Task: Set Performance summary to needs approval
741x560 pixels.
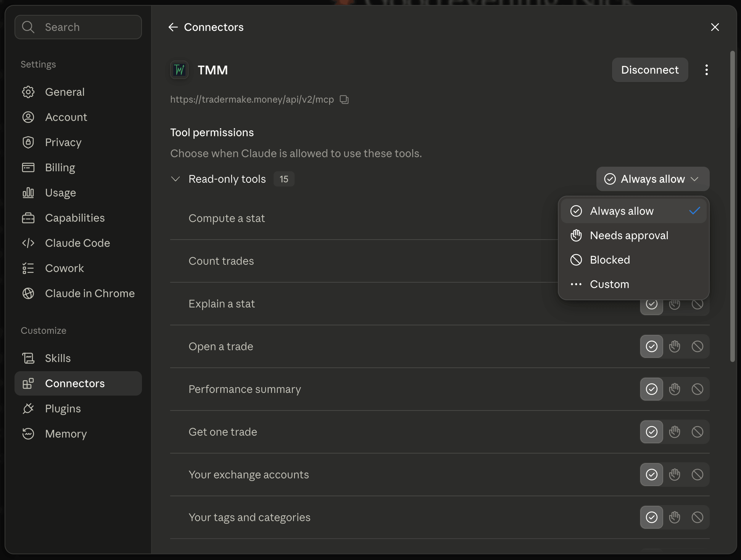Action: (675, 389)
